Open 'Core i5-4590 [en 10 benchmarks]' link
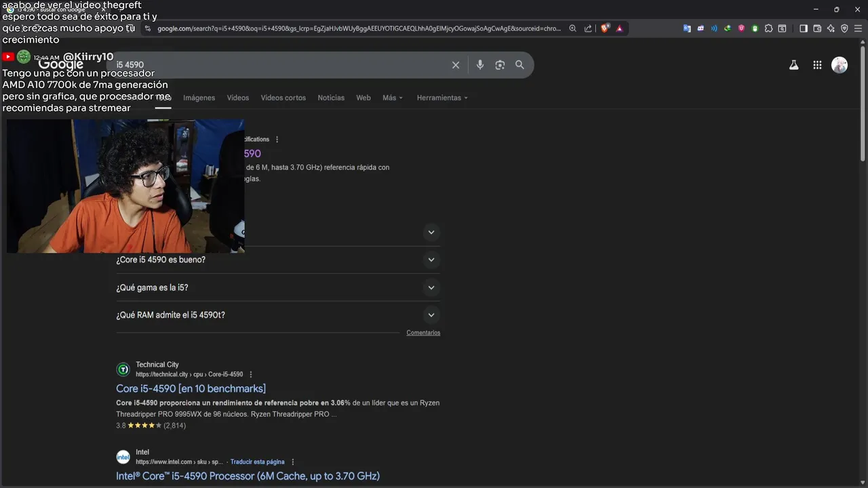 [x=191, y=388]
